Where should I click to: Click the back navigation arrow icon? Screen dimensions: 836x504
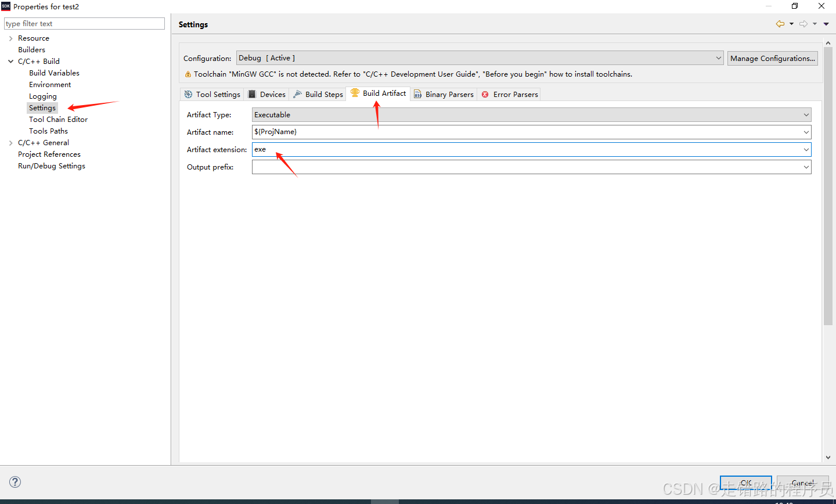point(780,24)
